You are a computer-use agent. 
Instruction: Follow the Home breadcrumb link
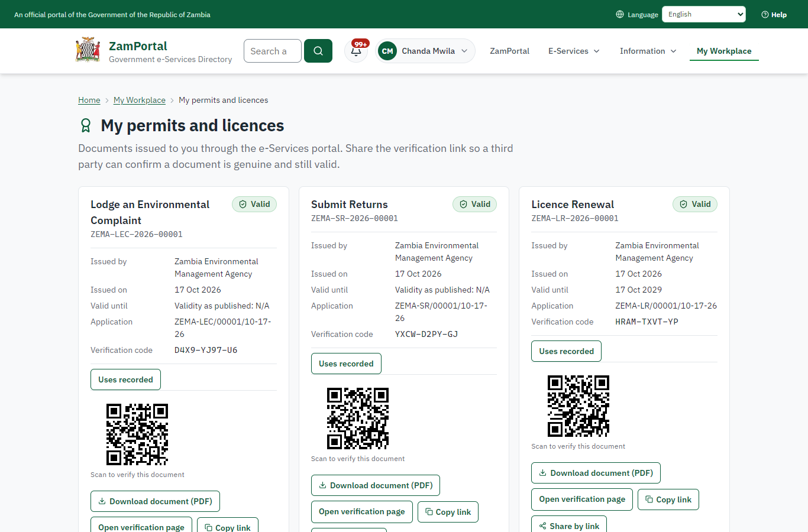tap(89, 100)
